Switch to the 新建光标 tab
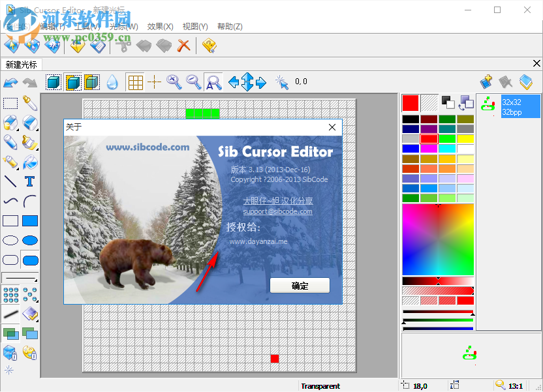This screenshot has width=543, height=392. (21, 64)
